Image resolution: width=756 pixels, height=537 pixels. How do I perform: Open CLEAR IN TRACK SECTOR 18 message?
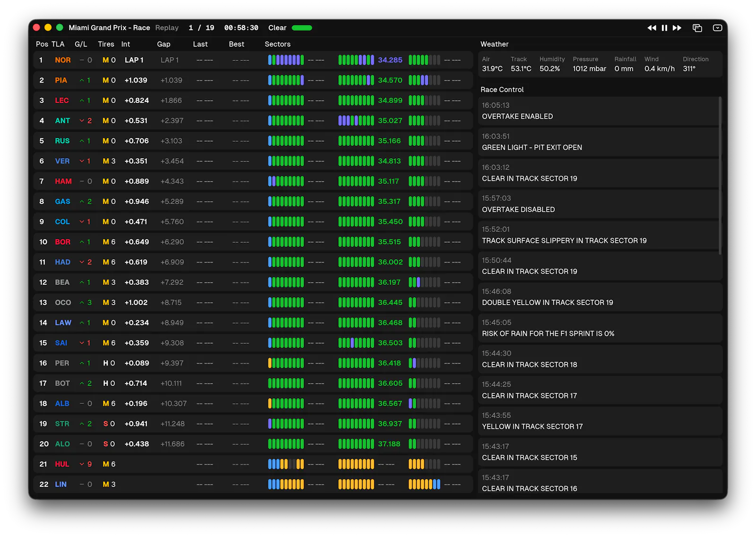coord(599,359)
